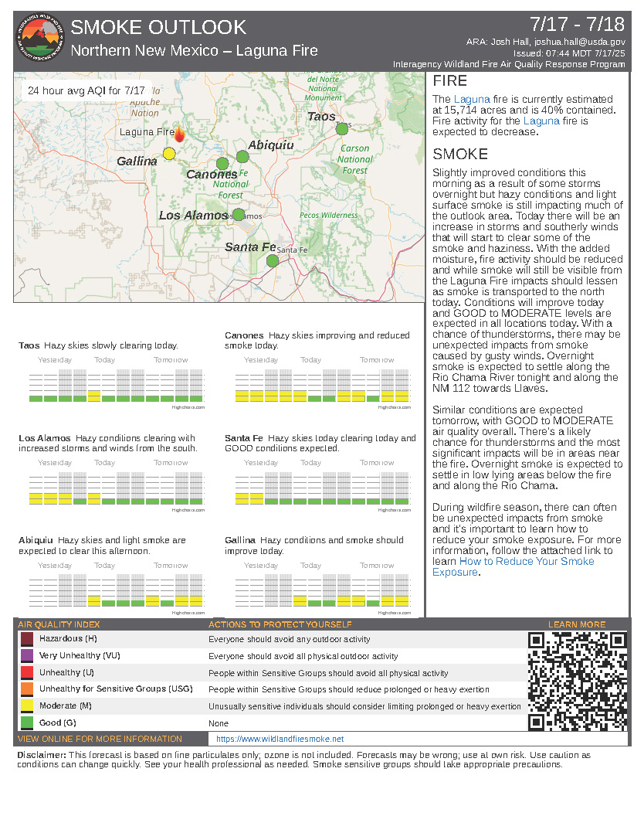
Task: Click the Canones air quality bar chart
Action: [322, 385]
